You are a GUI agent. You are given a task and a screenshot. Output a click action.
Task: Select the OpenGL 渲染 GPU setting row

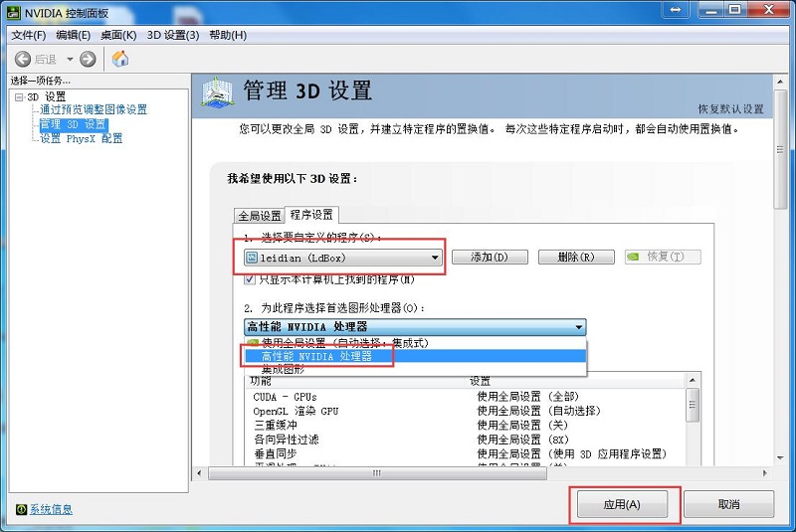[465, 411]
